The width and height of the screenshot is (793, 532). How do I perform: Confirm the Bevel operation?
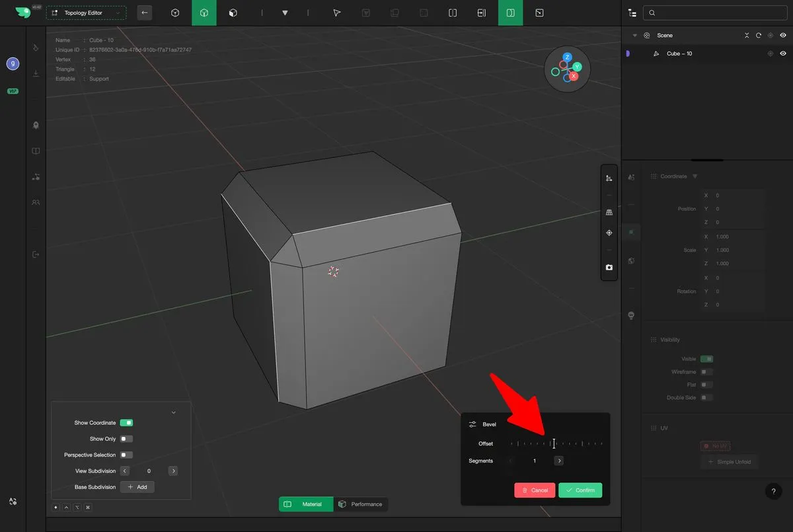(580, 490)
